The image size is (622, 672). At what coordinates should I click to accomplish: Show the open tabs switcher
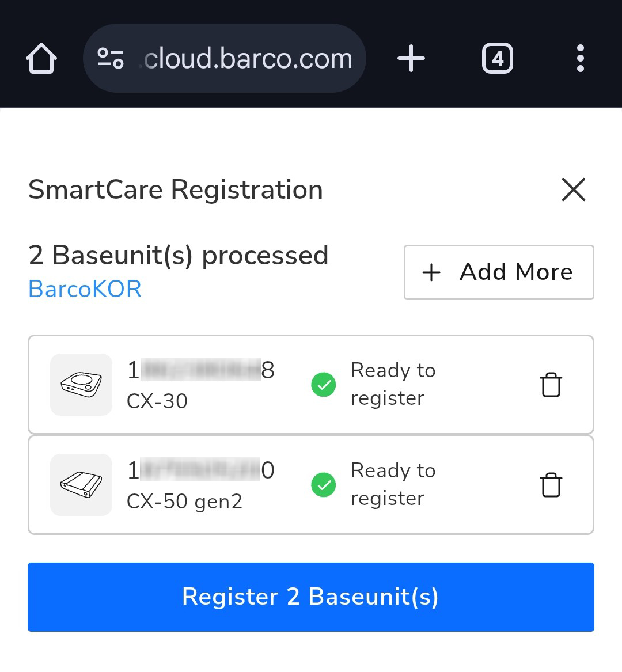[x=497, y=59]
